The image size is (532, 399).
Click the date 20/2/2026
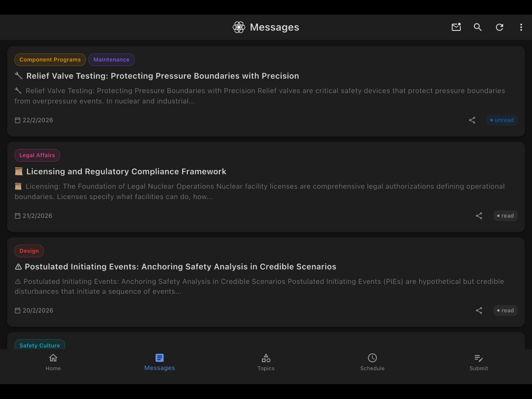click(38, 310)
